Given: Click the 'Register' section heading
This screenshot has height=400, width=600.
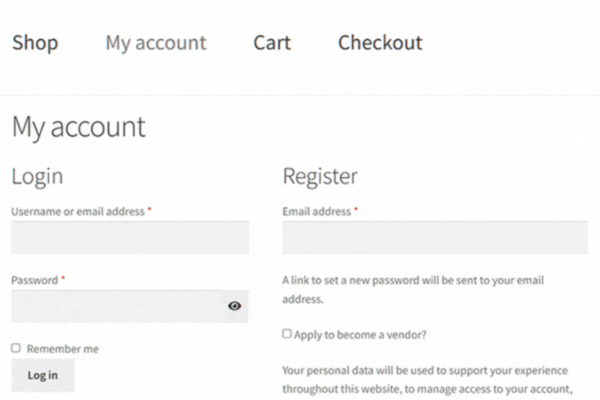Looking at the screenshot, I should 320,177.
